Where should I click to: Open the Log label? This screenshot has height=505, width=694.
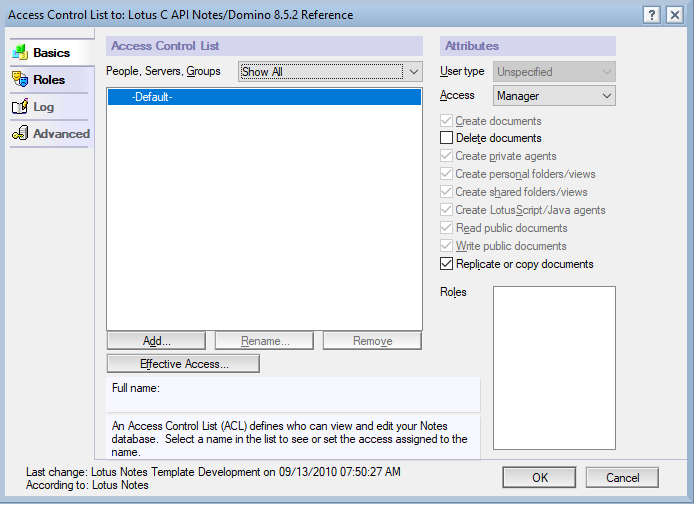pyautogui.click(x=43, y=107)
